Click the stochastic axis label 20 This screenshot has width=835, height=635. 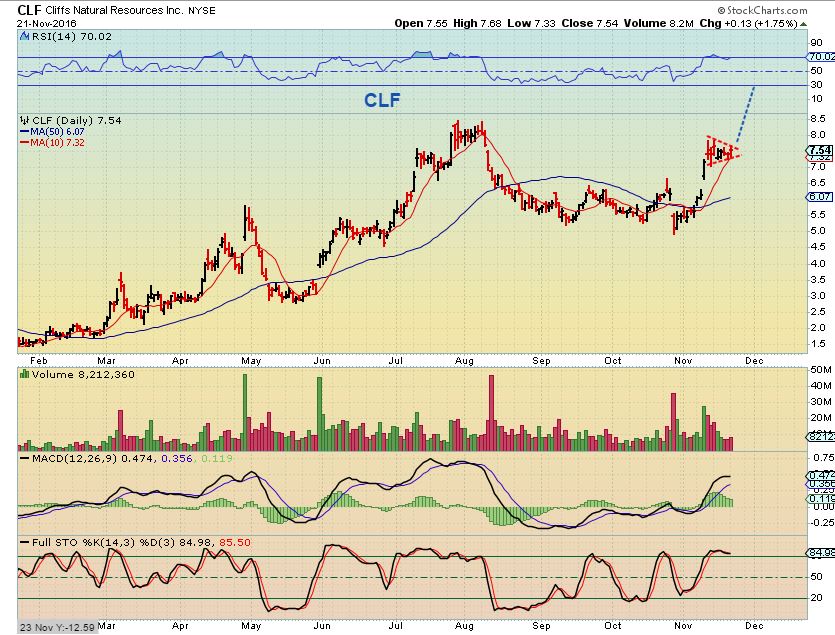pyautogui.click(x=816, y=598)
